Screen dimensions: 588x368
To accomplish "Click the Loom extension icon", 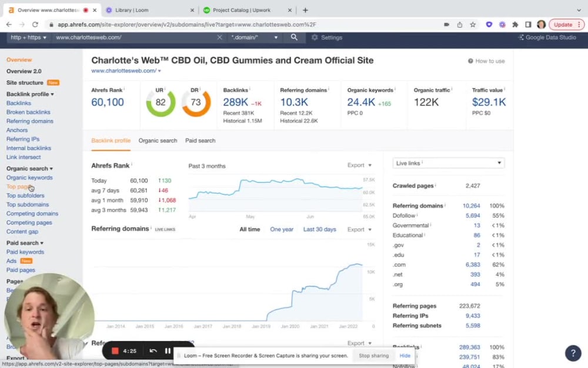I will point(502,25).
